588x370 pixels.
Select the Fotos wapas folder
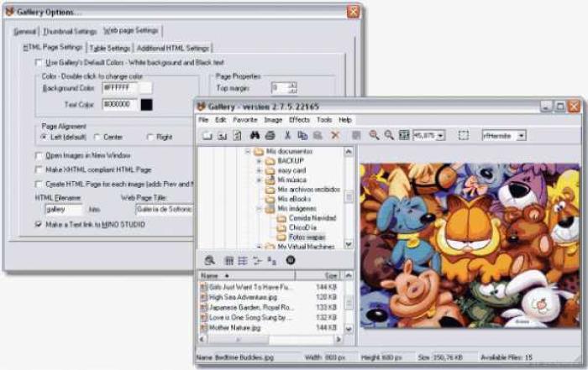tap(307, 237)
